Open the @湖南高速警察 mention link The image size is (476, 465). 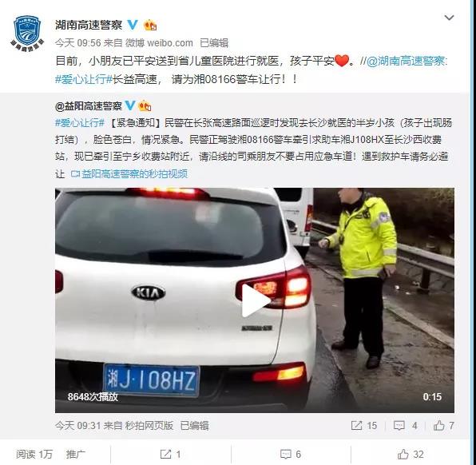[407, 61]
